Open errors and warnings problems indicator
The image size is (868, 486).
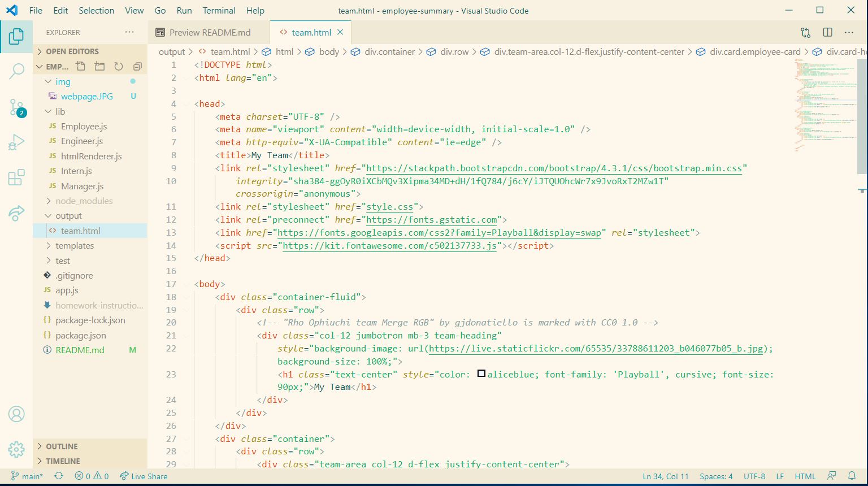pyautogui.click(x=92, y=476)
